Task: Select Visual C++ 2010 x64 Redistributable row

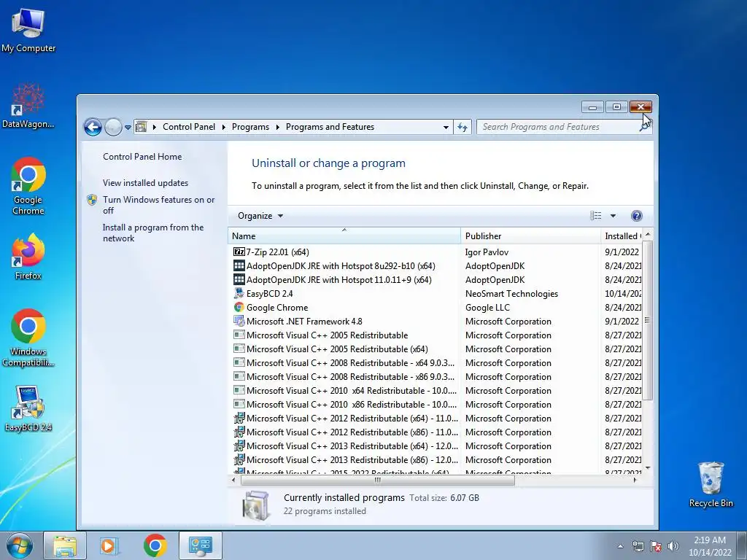Action: (x=435, y=391)
